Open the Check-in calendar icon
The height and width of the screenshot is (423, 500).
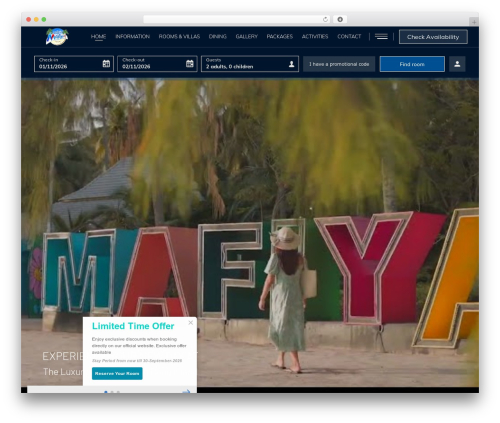106,63
